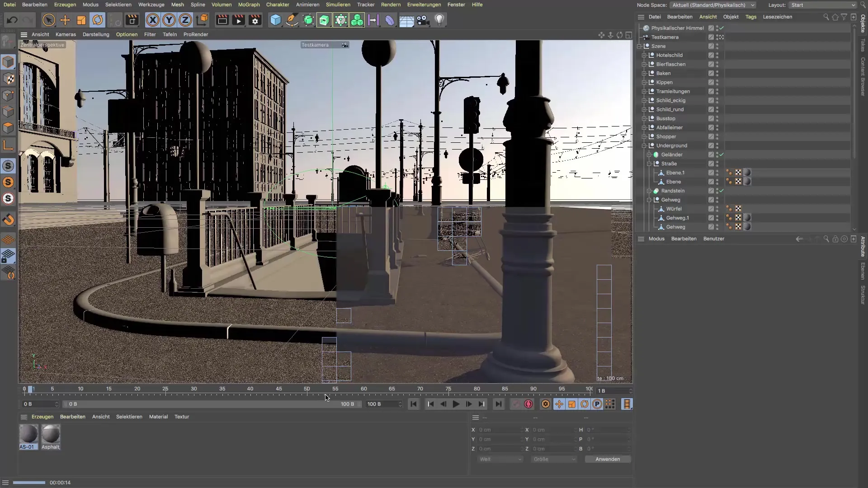Select the Testkamera object
The width and height of the screenshot is (868, 488).
pos(665,37)
